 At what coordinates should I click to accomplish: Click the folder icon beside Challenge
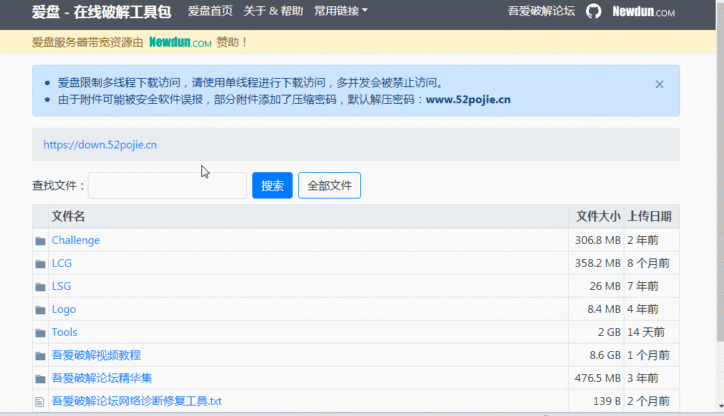(40, 241)
